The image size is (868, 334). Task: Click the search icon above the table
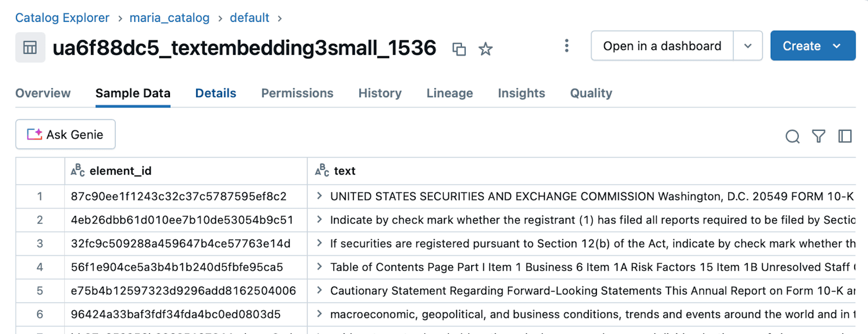click(x=792, y=136)
